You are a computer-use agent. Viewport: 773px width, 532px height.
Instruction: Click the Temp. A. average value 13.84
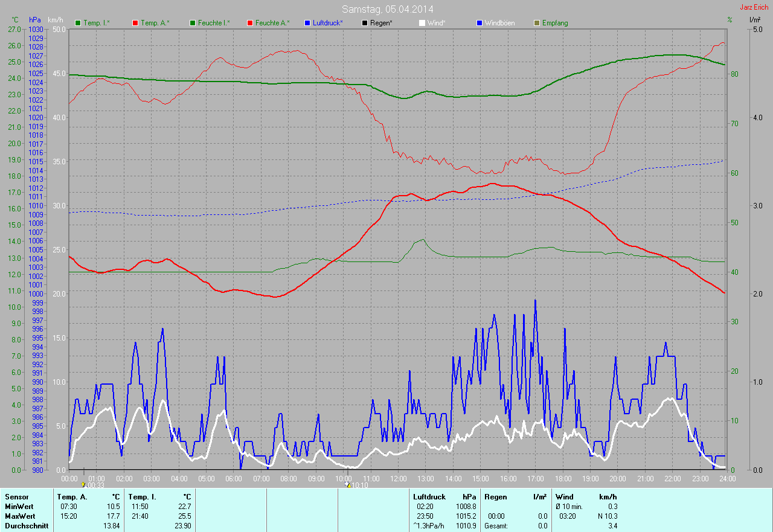(x=112, y=526)
